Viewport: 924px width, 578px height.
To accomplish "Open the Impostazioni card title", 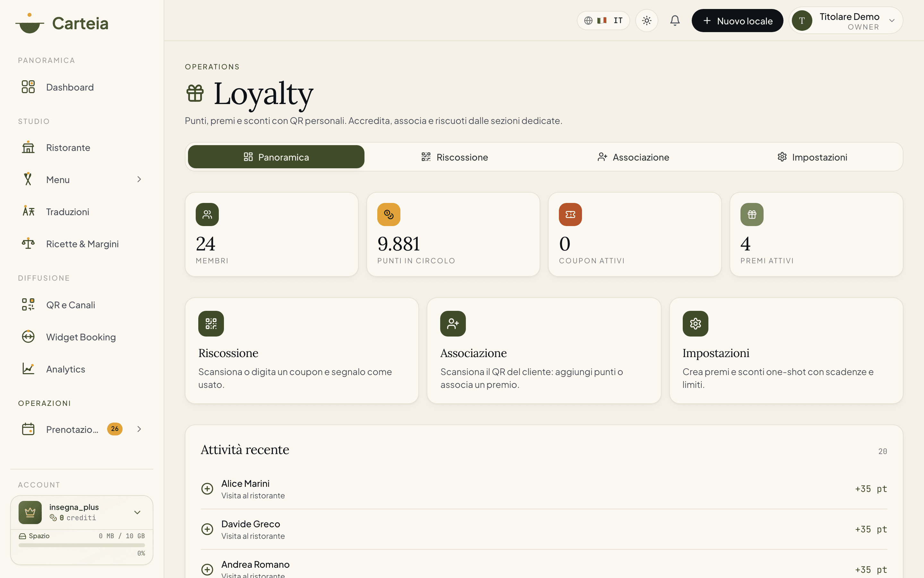I will [x=716, y=353].
